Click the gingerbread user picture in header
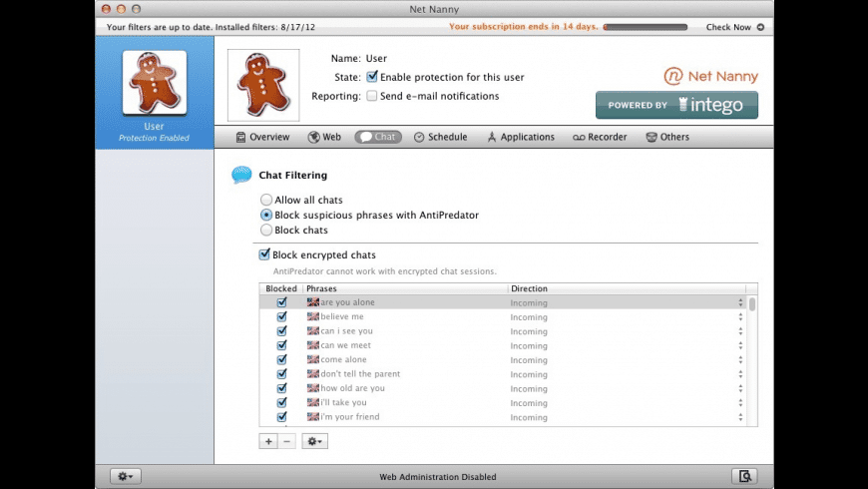 pyautogui.click(x=263, y=85)
